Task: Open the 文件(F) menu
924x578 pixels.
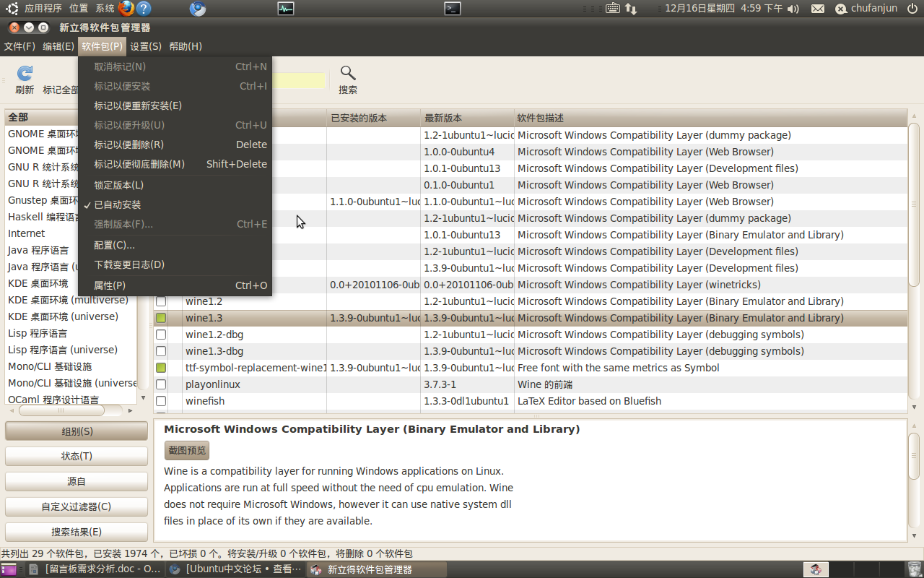Action: 19,46
